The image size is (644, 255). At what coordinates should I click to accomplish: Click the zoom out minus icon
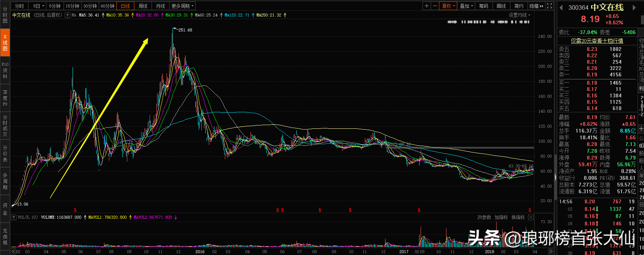(x=435, y=6)
